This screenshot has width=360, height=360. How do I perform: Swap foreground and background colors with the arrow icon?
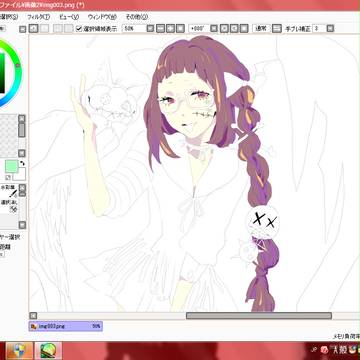pos(22,163)
